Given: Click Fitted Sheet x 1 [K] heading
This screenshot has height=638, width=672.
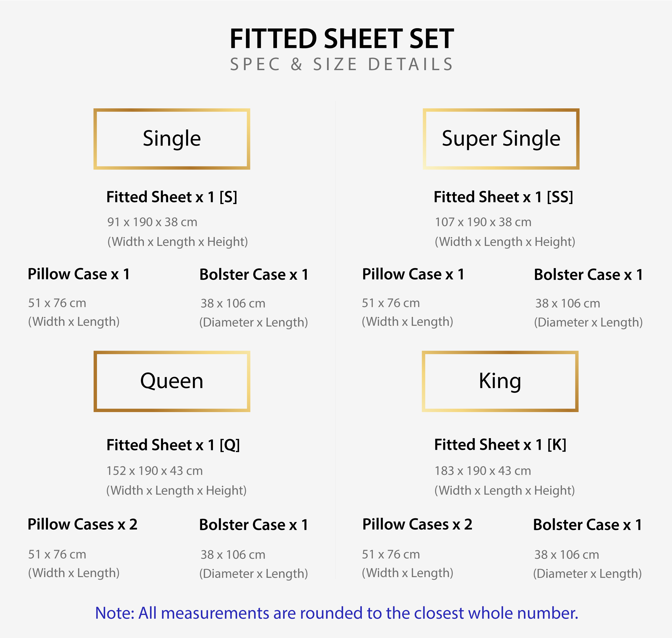Looking at the screenshot, I should 500,445.
